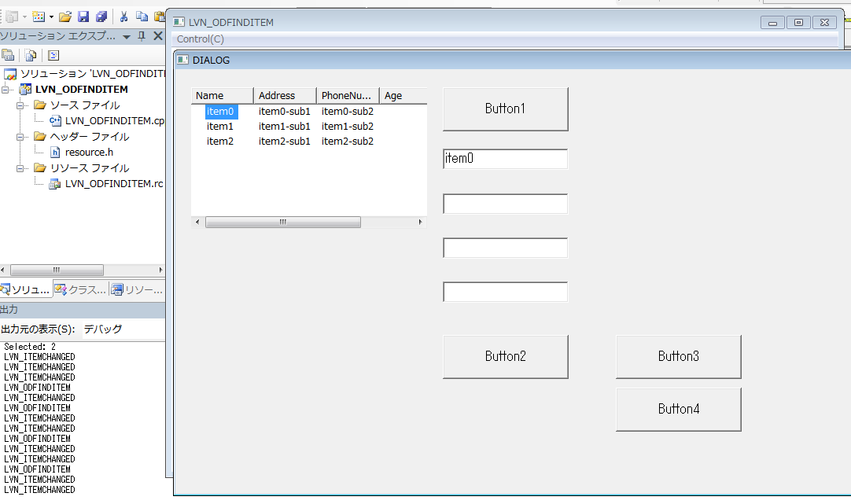Click the second, empty edit box
The width and height of the screenshot is (851, 504).
(505, 204)
